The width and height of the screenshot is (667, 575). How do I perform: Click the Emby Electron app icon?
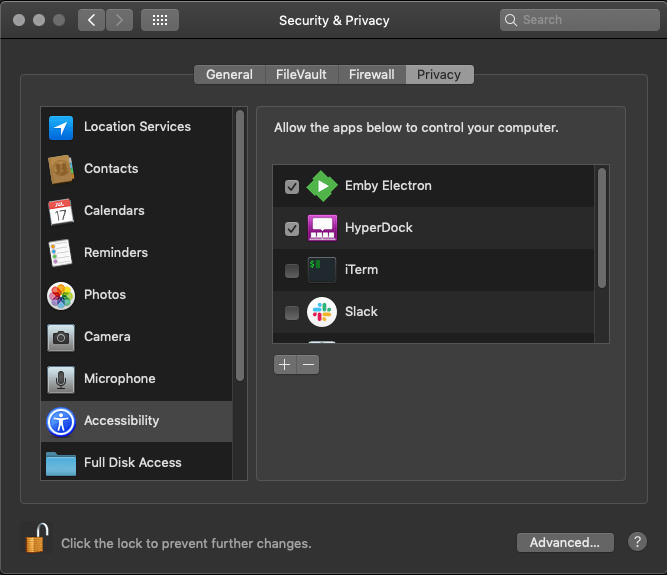tap(322, 186)
